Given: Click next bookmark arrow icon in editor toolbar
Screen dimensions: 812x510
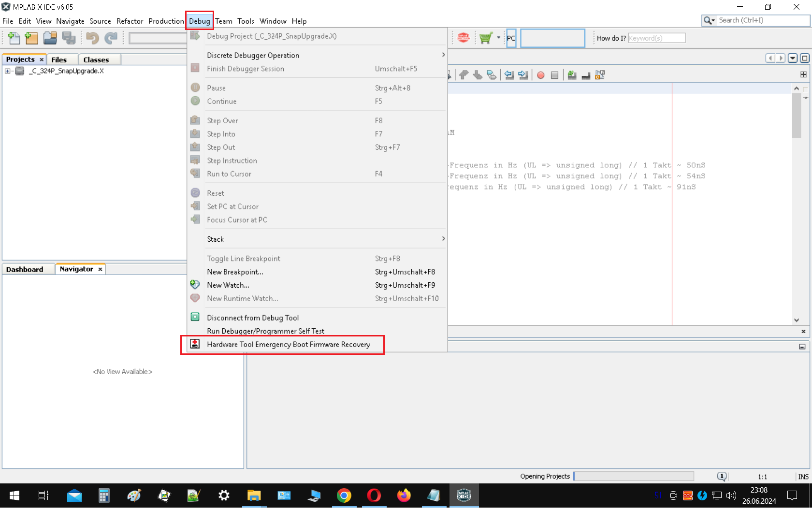Looking at the screenshot, I should 478,75.
